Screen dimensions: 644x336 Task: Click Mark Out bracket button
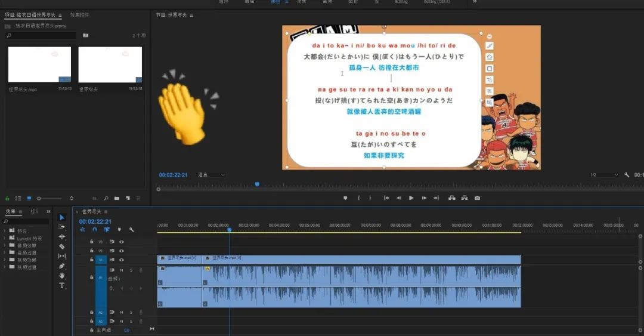point(370,198)
